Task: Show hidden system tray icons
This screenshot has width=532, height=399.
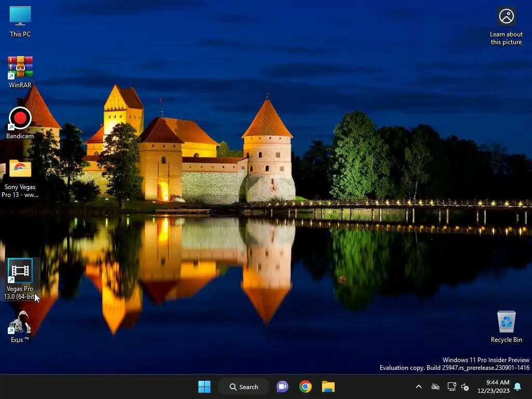Action: click(x=419, y=387)
